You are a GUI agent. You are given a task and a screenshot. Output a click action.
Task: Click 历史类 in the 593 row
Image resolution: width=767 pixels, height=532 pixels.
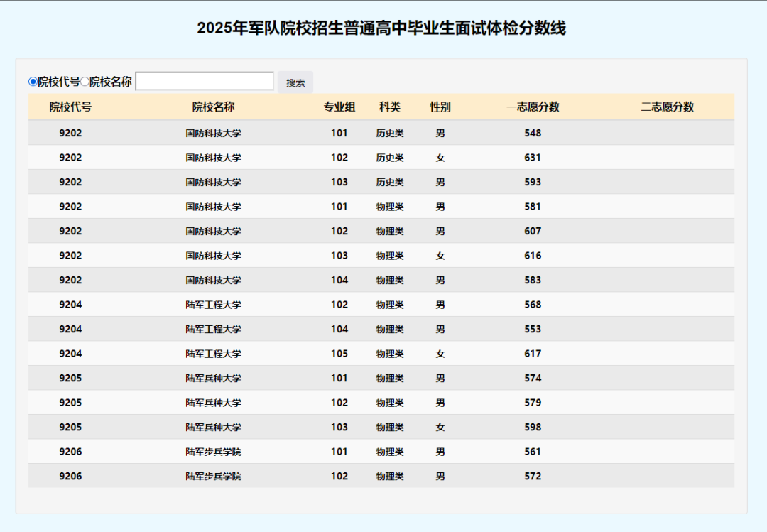(390, 182)
